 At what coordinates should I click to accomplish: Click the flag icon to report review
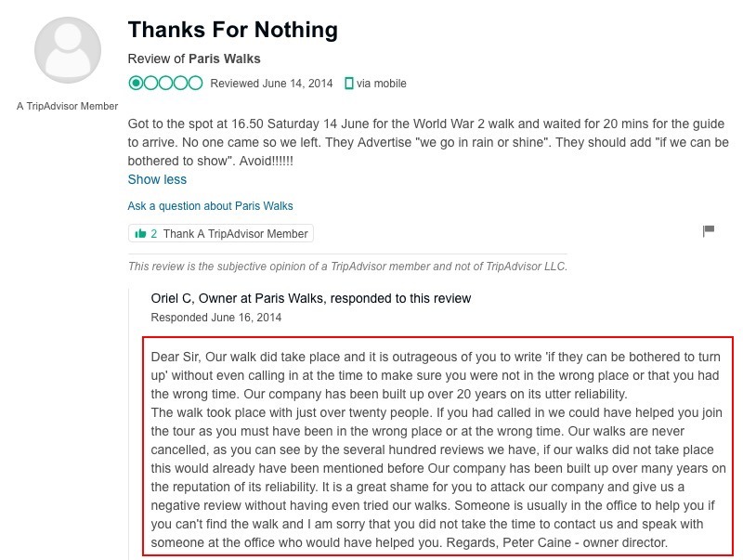pos(708,230)
